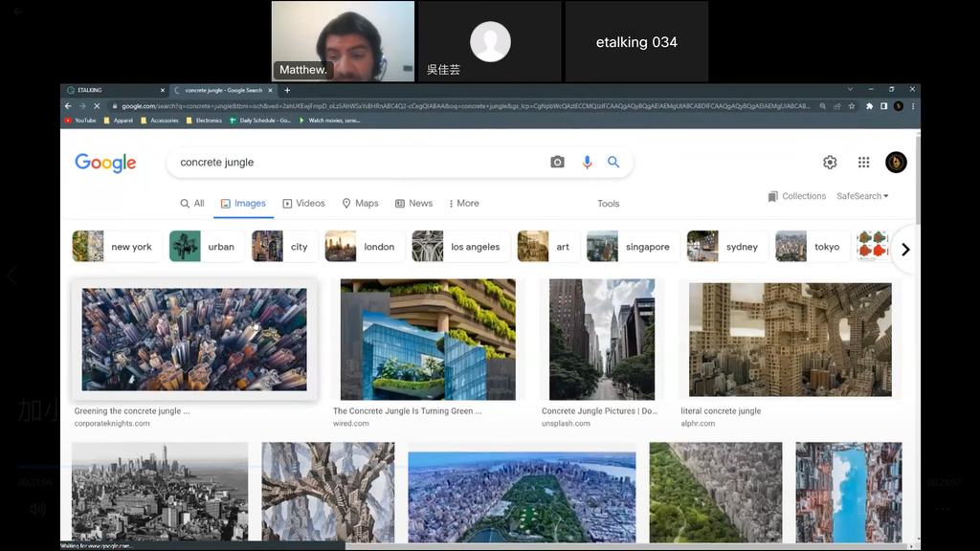Image resolution: width=980 pixels, height=551 pixels.
Task: Open the Tools filter options
Action: pos(608,204)
